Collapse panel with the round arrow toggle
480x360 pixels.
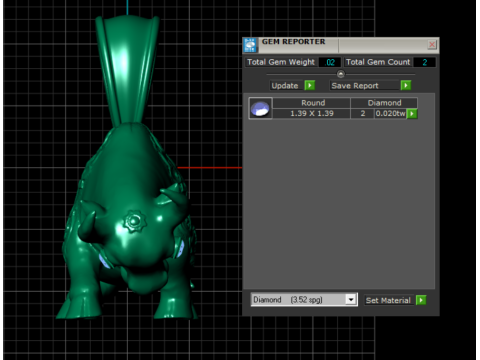340,74
